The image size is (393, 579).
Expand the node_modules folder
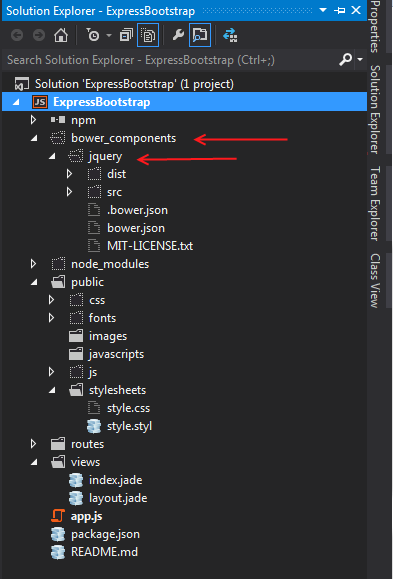[x=33, y=264]
